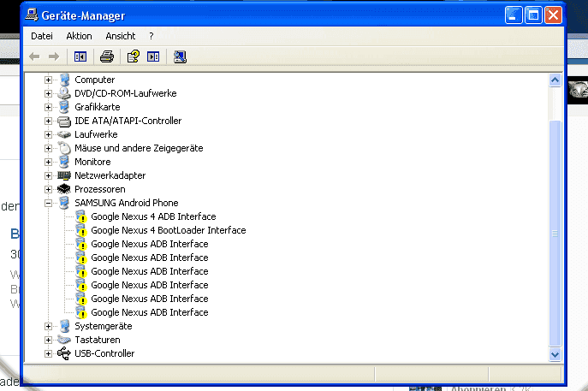
Task: Expand the Laufwerke node
Action: click(x=48, y=134)
